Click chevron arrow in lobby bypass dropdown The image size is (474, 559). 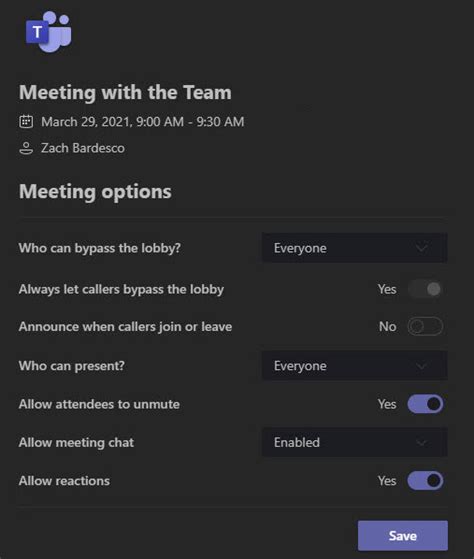(x=422, y=248)
